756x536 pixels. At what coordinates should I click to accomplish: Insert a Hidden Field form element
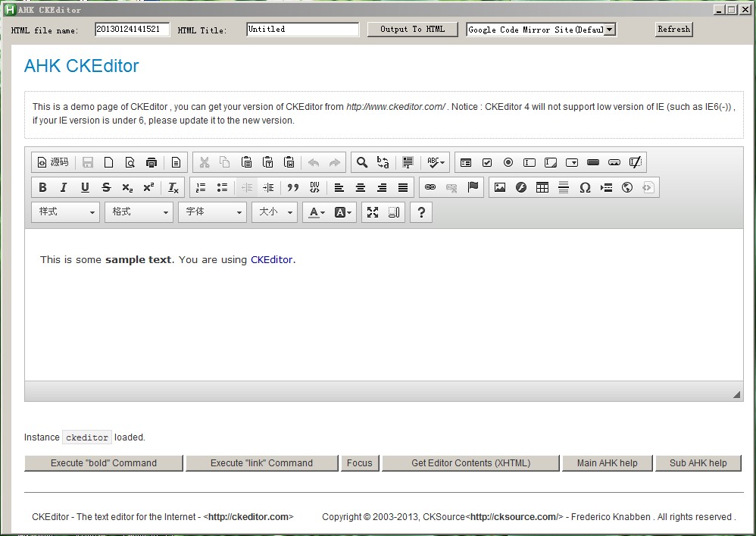636,162
